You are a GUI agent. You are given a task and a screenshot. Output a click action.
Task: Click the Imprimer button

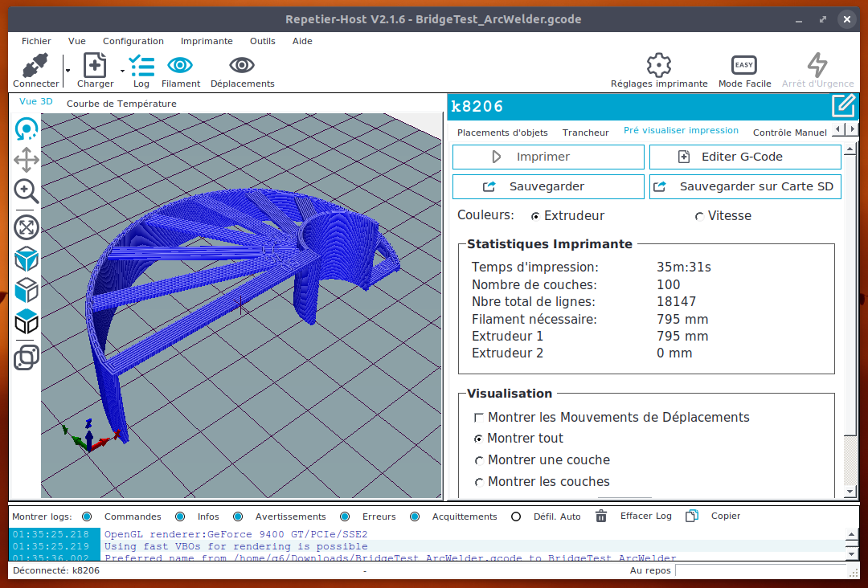[x=549, y=157]
